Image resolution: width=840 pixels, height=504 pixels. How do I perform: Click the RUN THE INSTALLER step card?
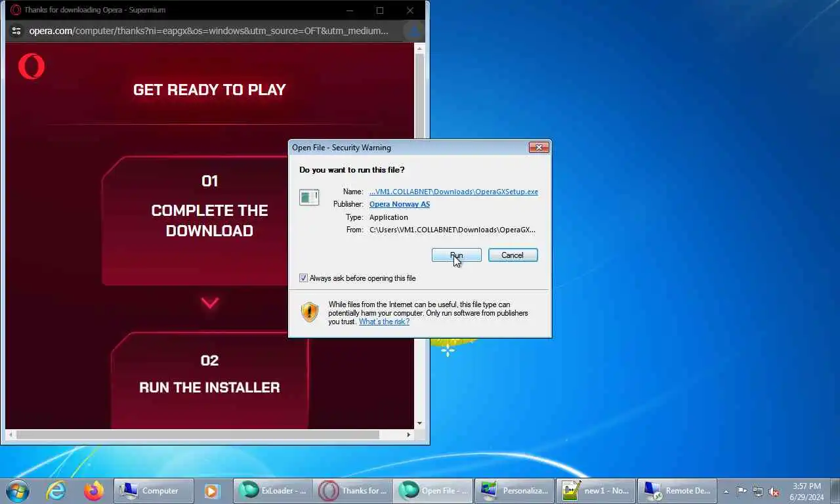(210, 381)
